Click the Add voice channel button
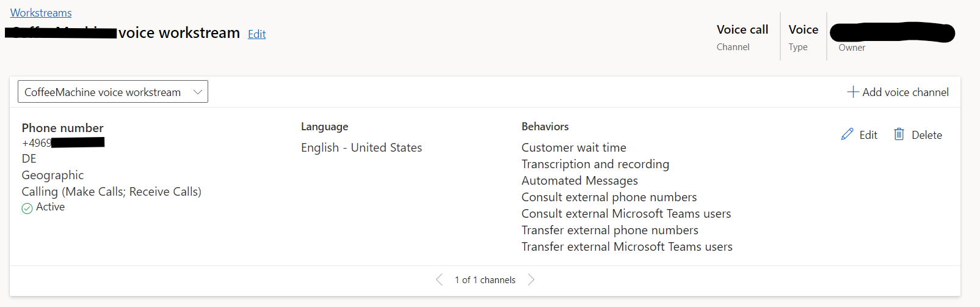The image size is (980, 307). click(898, 92)
